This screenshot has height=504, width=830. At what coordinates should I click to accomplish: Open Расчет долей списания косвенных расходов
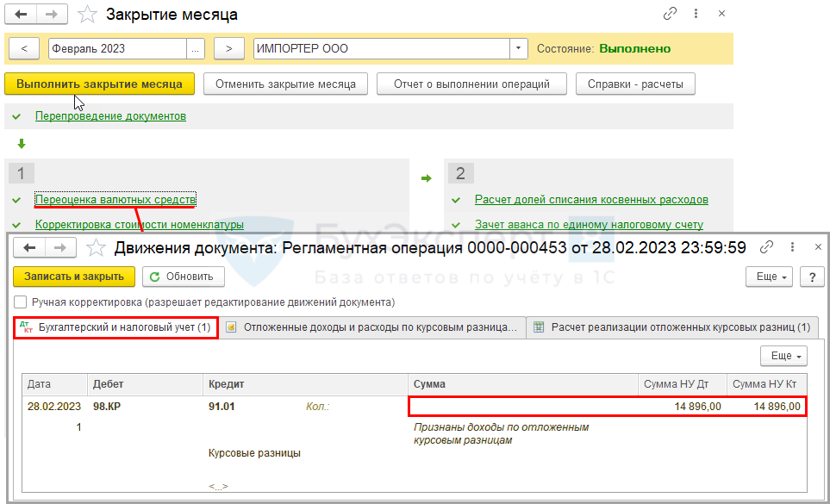point(591,199)
